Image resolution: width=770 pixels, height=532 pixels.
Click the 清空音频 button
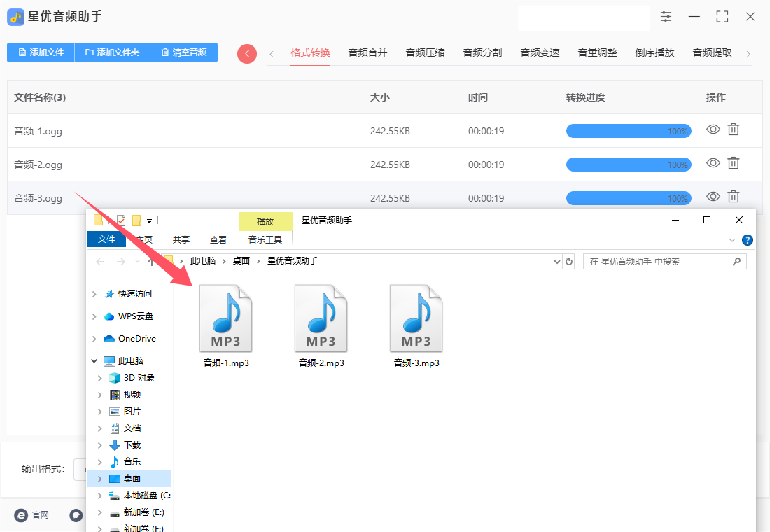(183, 52)
